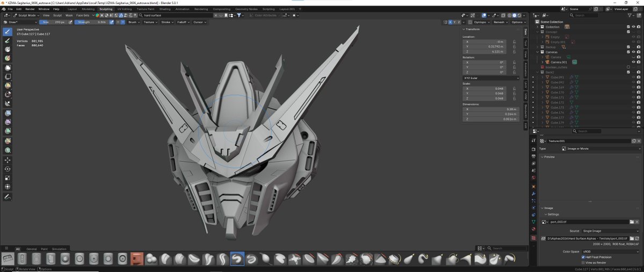This screenshot has height=272, width=644.
Task: Lock the Location X property
Action: 514,41
